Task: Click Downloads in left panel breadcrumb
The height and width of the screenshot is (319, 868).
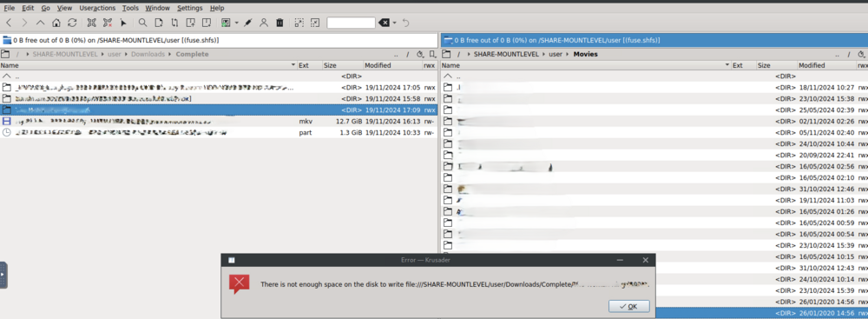Action: (x=148, y=55)
